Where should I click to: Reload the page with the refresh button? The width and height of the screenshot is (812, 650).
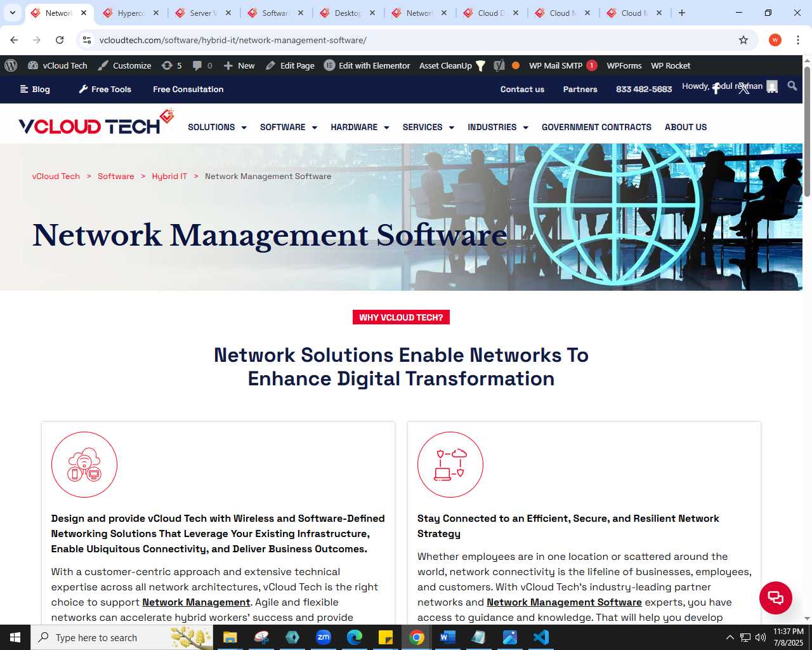click(x=60, y=40)
